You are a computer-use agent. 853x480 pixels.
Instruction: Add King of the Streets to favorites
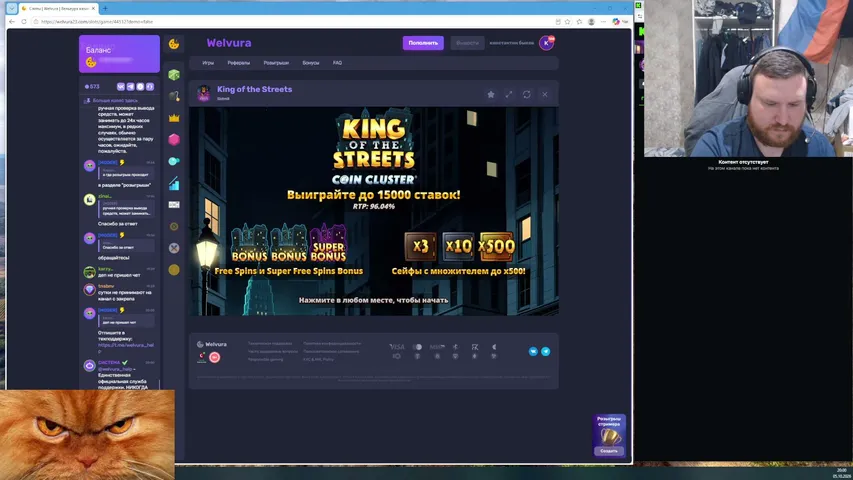[491, 94]
